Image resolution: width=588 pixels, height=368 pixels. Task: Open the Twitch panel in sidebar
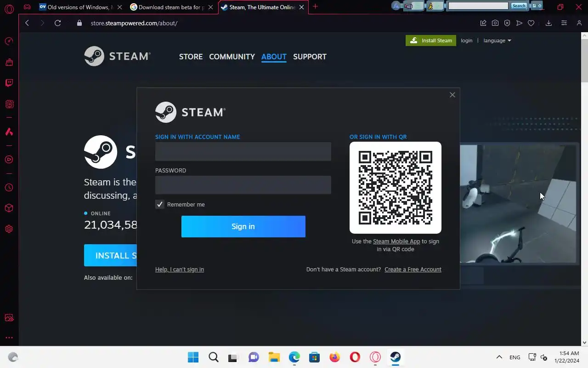click(9, 83)
